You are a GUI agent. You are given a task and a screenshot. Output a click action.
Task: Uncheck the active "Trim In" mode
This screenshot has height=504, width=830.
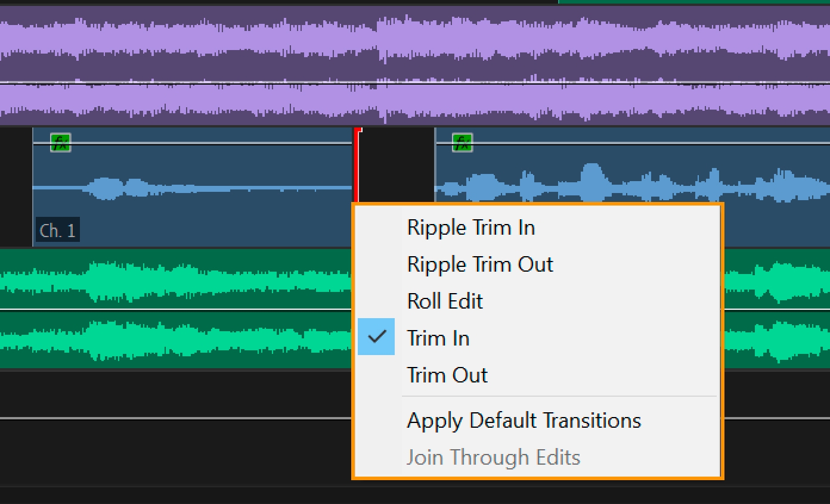[x=438, y=338]
